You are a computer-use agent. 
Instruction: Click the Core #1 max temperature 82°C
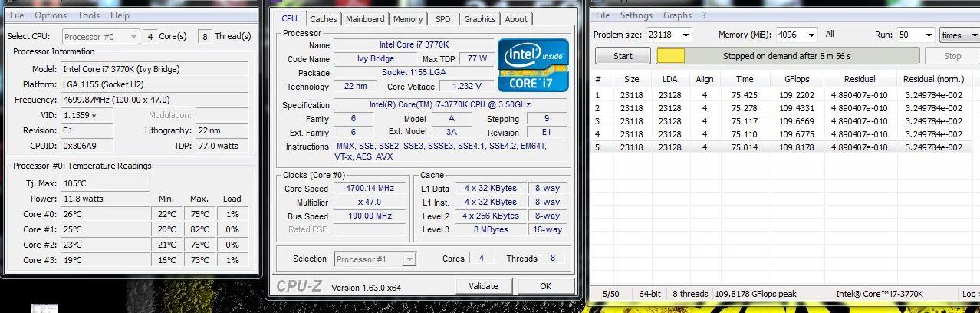click(x=199, y=229)
